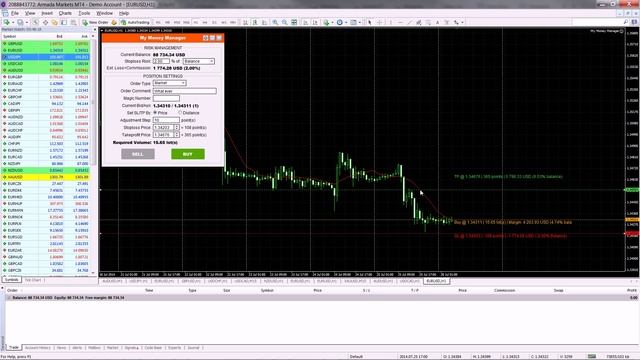
Task: Draw a vertical line tool
Action: (391, 22)
